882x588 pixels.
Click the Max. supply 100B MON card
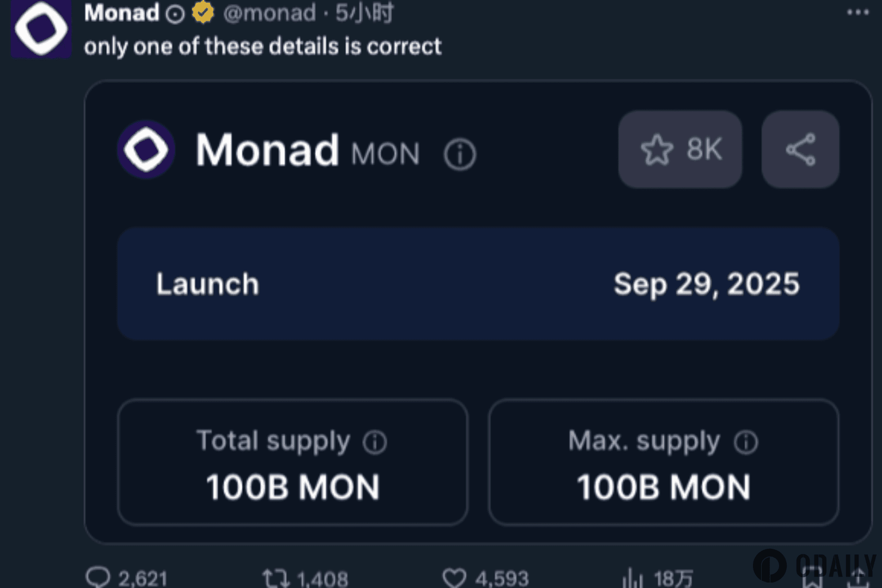coord(664,462)
